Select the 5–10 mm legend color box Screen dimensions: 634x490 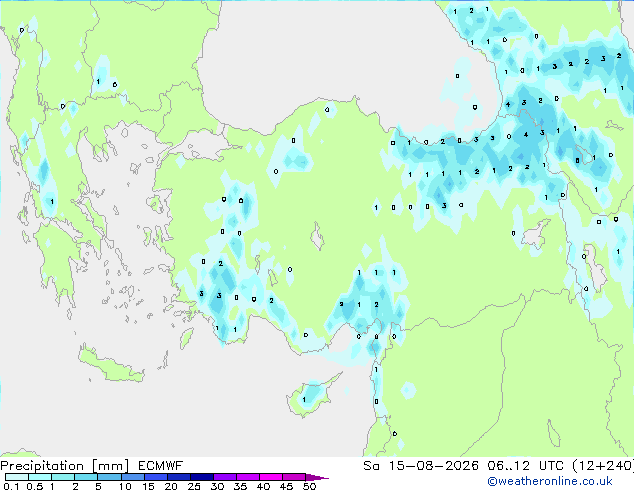click(x=109, y=477)
